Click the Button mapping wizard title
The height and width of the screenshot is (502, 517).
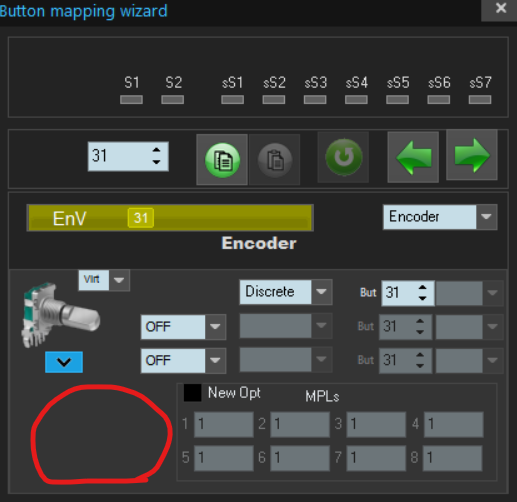click(x=83, y=11)
